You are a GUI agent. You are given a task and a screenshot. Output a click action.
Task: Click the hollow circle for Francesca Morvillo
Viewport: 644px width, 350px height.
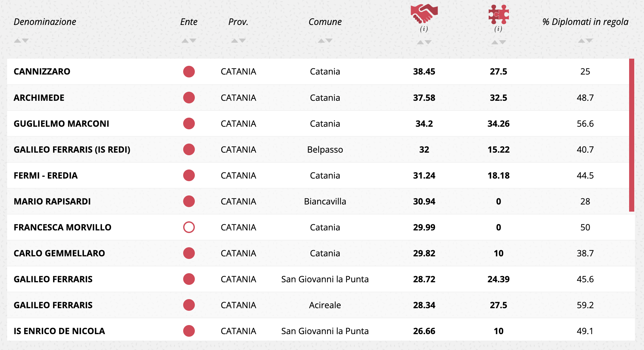click(x=189, y=227)
